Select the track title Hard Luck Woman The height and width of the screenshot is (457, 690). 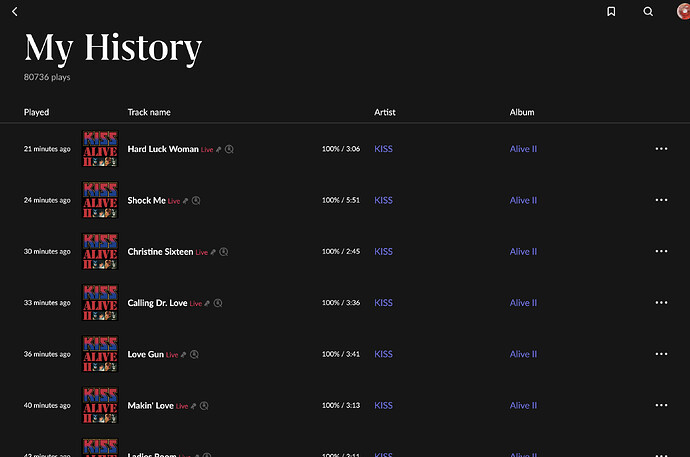point(163,149)
